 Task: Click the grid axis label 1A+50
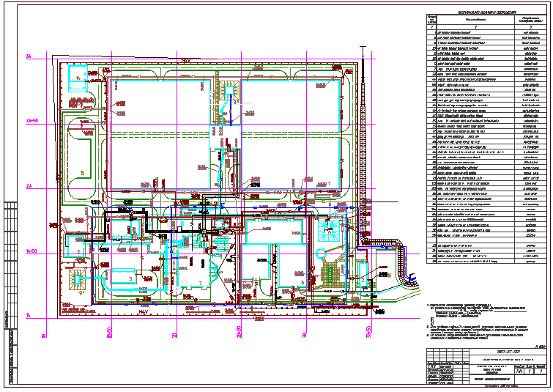[31, 251]
